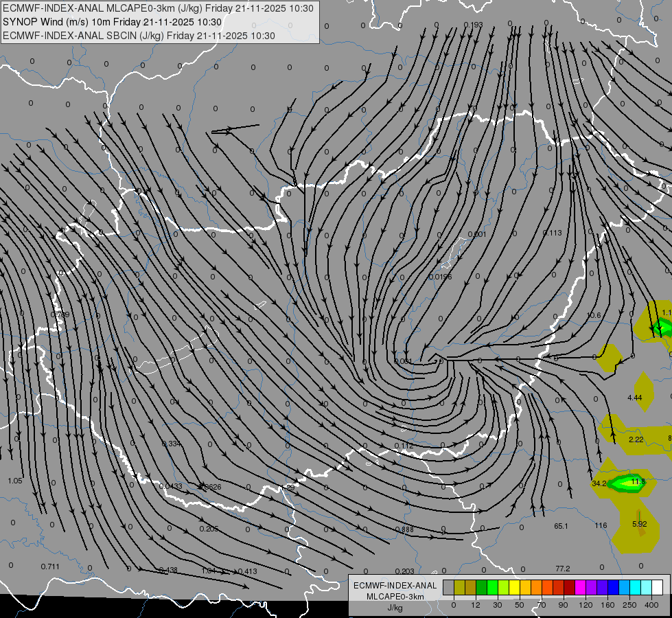The height and width of the screenshot is (618, 672).
Task: Click the legend scale value 250
Action: click(629, 605)
